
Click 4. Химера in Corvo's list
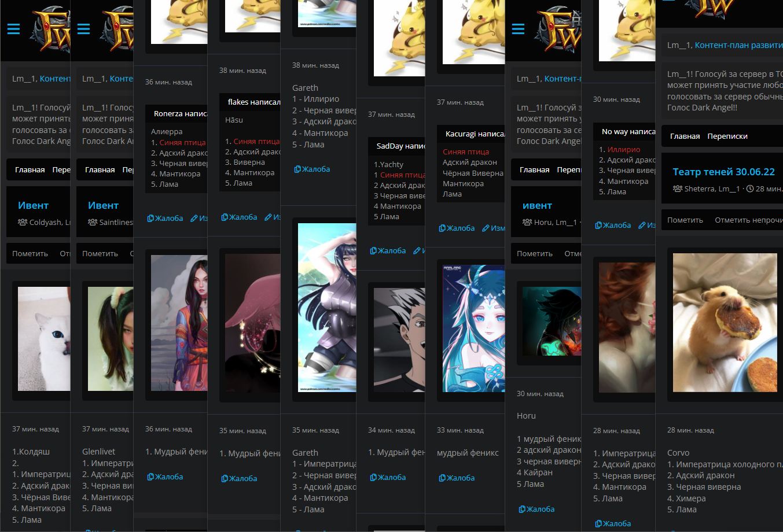click(x=686, y=498)
